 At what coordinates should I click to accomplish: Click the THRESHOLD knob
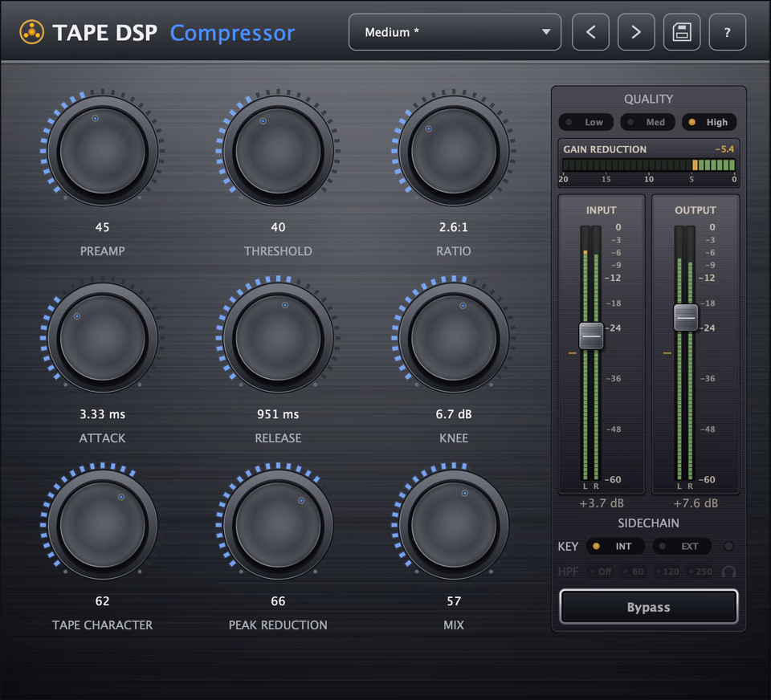[278, 150]
